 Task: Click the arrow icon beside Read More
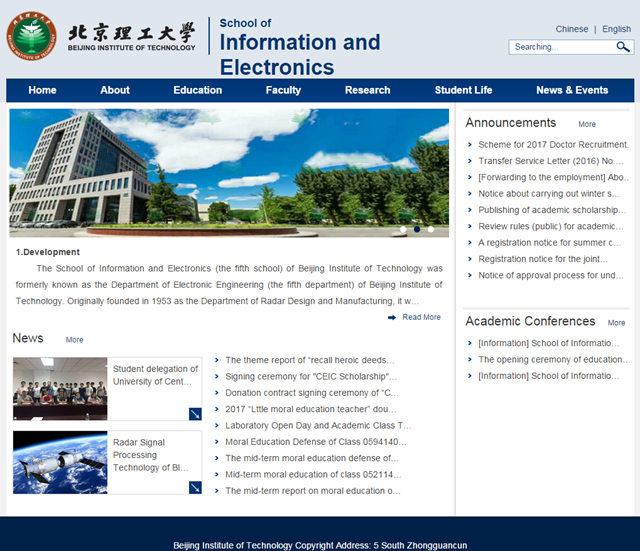pyautogui.click(x=392, y=318)
